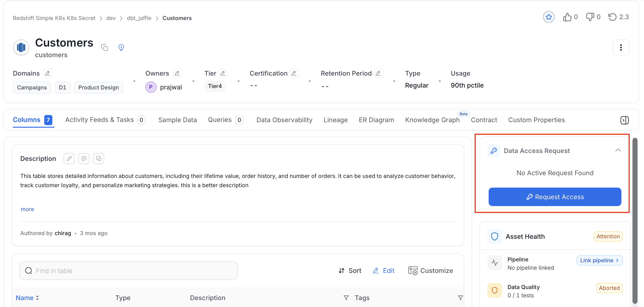The image size is (644, 307).
Task: Click the lightbulb suggestion icon beside Customers
Action: (121, 47)
